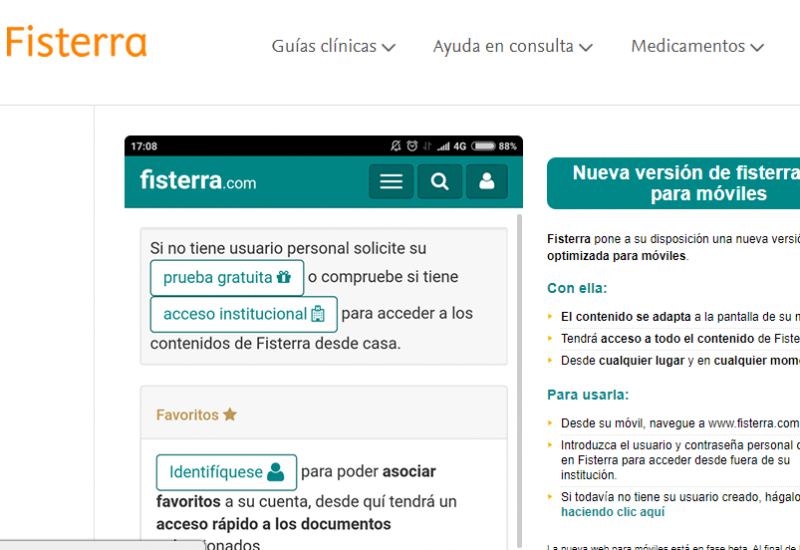Click the 'Tendrá acceso a todo el contenido' bullet

point(680,339)
